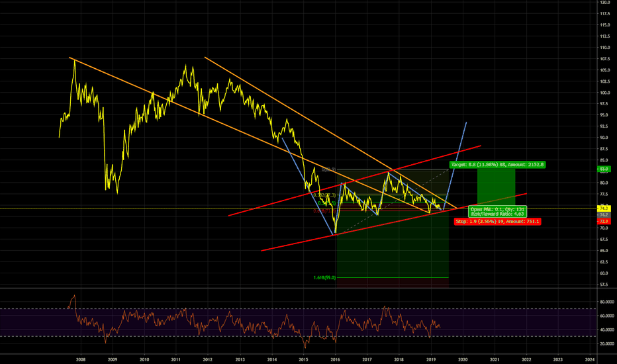Viewport: 617px width, 364px height.
Task: Click the green profit zone of the long position
Action: [x=496, y=187]
